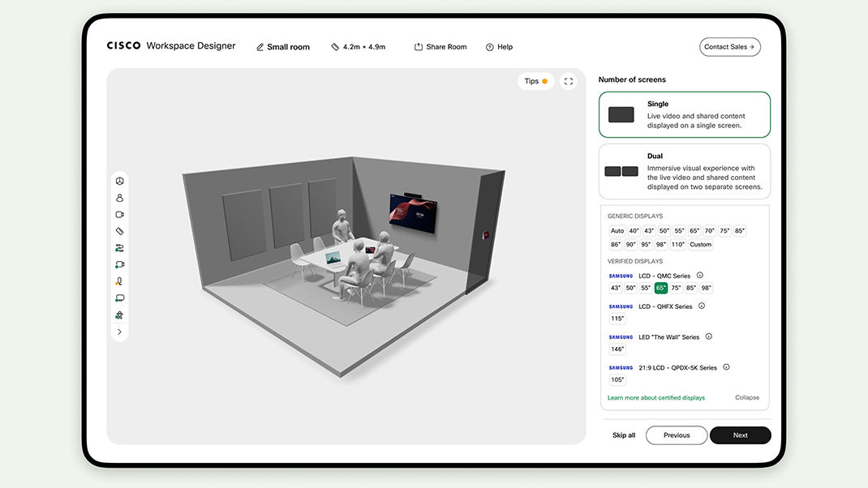Open the Small room name editor

click(x=282, y=47)
